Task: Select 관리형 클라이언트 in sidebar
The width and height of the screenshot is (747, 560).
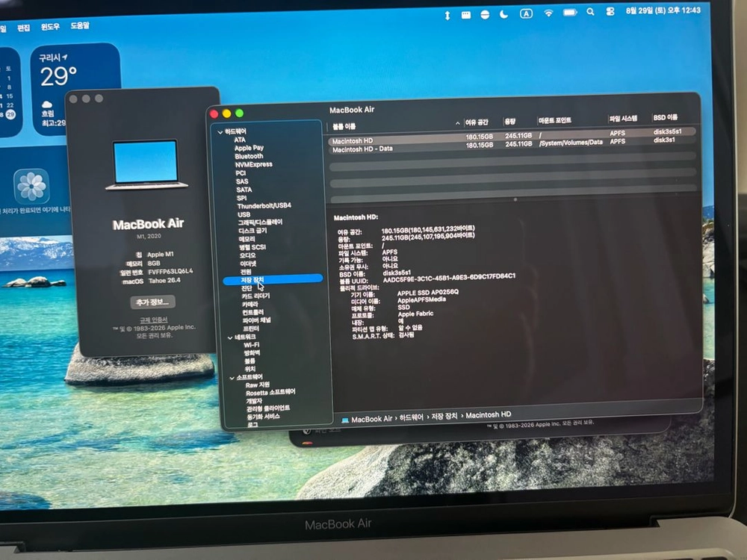Action: [268, 408]
